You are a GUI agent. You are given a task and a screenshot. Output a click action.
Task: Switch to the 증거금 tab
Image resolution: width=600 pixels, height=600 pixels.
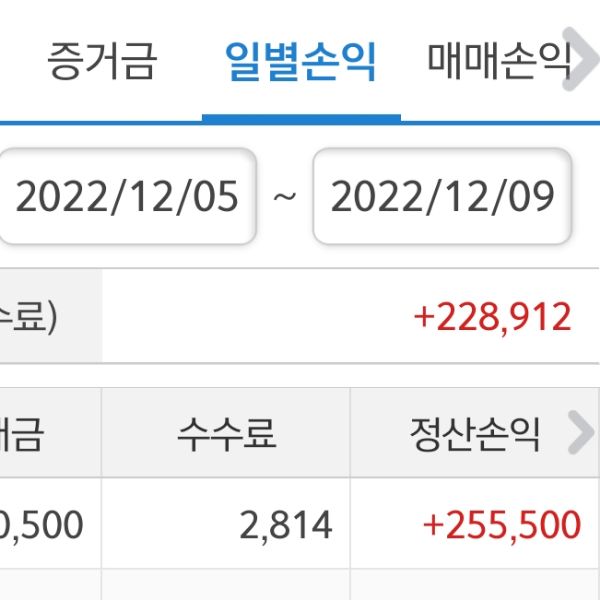coord(101,62)
